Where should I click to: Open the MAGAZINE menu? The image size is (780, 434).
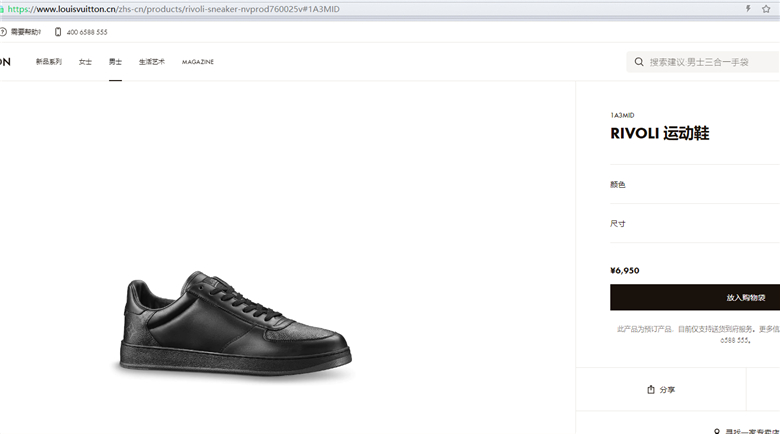point(197,62)
